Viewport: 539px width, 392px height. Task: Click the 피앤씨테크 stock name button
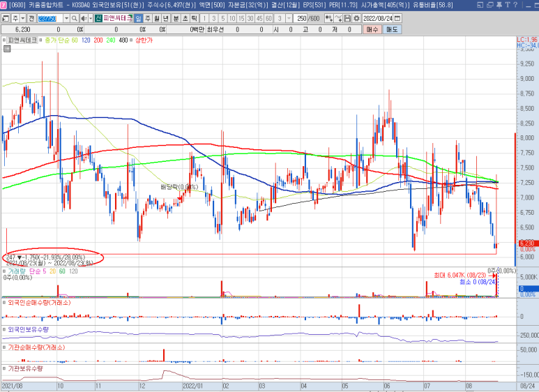point(118,18)
